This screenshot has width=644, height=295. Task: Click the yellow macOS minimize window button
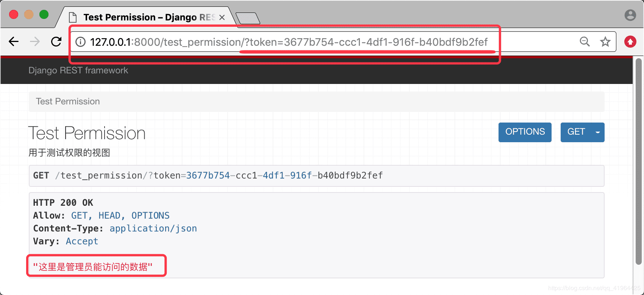point(29,14)
